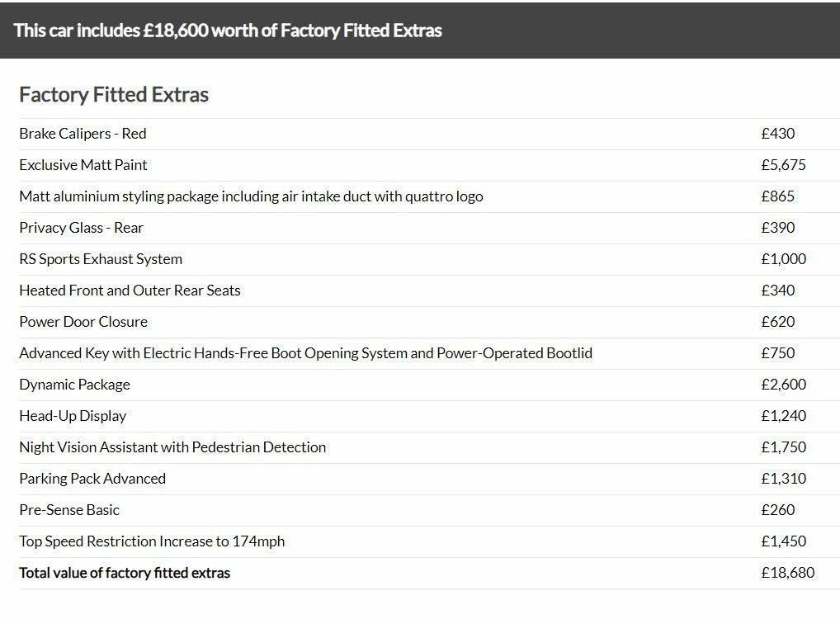Click the Total value of factory fitted extras label
Image resolution: width=840 pixels, height=619 pixels.
pyautogui.click(x=125, y=573)
